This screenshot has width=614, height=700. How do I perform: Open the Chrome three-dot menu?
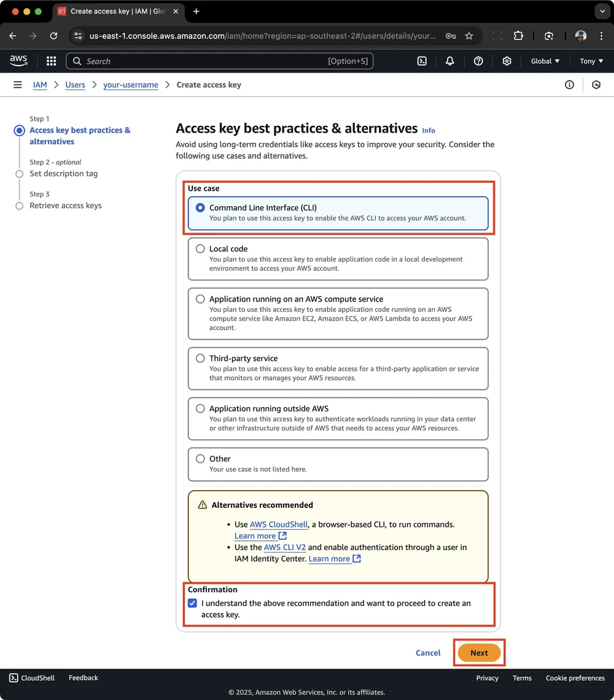coord(602,36)
